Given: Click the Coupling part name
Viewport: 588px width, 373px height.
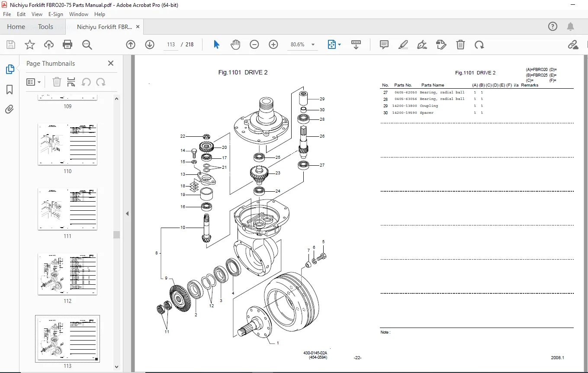Looking at the screenshot, I should (x=429, y=106).
